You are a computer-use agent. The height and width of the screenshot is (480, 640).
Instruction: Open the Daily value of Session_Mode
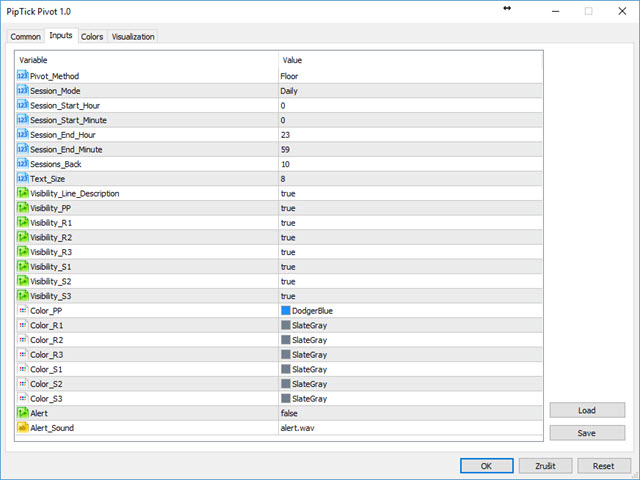[289, 91]
